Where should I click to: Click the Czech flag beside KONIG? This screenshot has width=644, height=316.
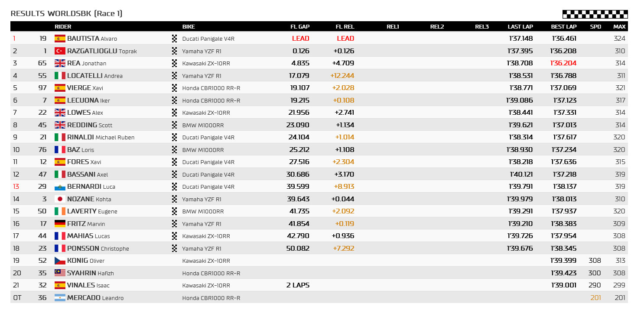(x=60, y=261)
